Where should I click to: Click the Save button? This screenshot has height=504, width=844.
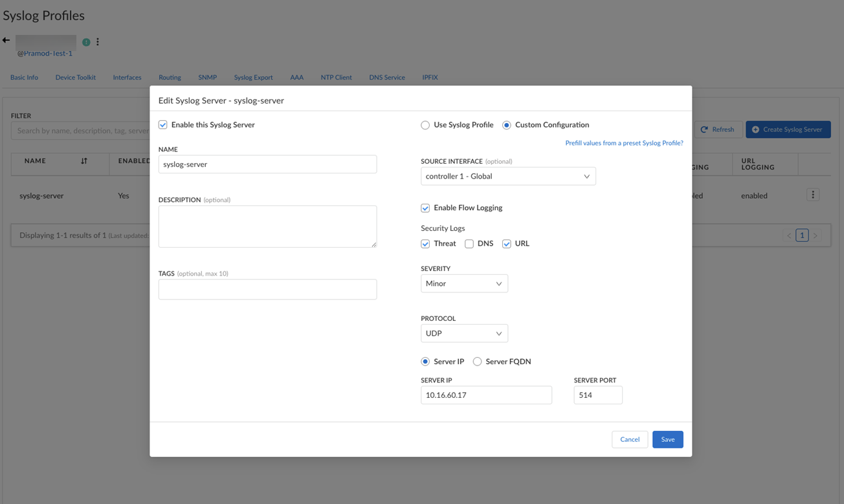point(667,439)
